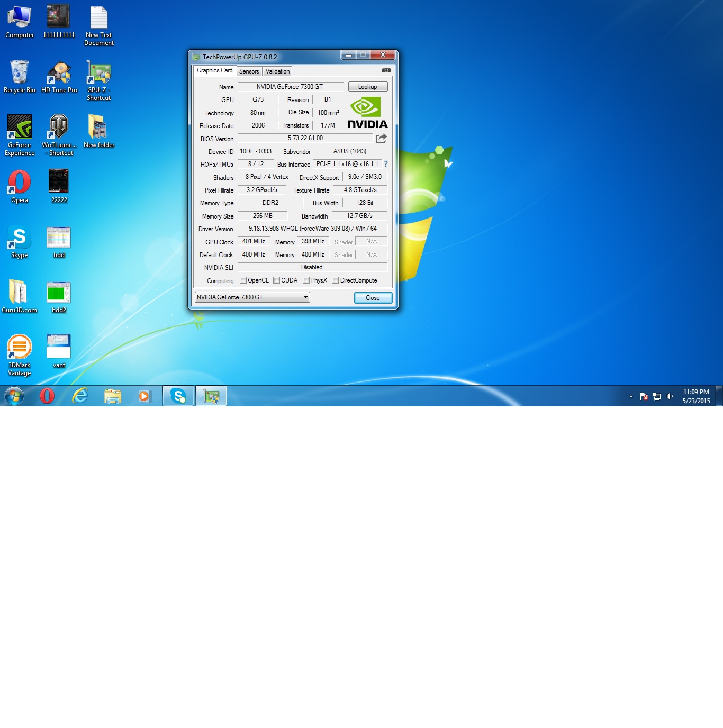Show hidden system tray icons arrow
The height and width of the screenshot is (728, 723).
(x=631, y=396)
